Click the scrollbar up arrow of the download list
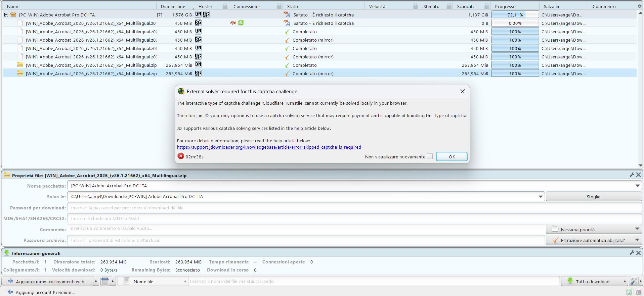Image resolution: width=644 pixels, height=296 pixels. pos(640,13)
